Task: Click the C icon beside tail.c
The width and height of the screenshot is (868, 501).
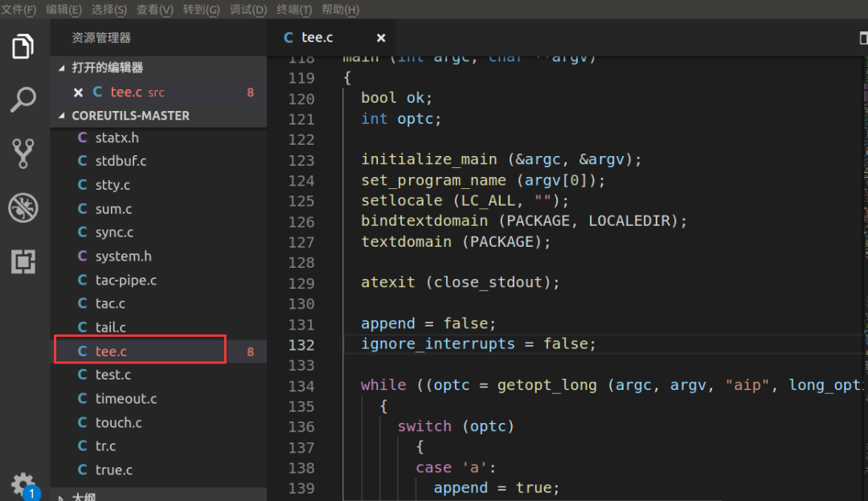Action: [x=82, y=327]
